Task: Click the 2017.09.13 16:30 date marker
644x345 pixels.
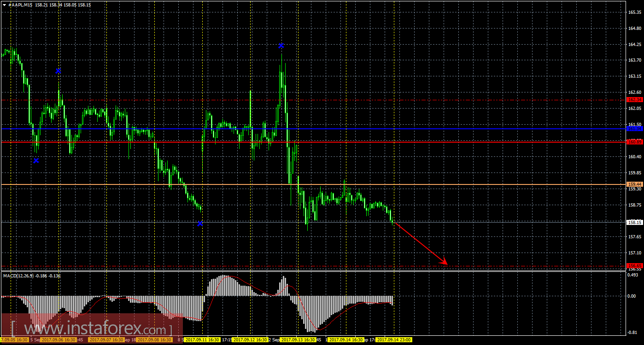Action: tap(299, 340)
